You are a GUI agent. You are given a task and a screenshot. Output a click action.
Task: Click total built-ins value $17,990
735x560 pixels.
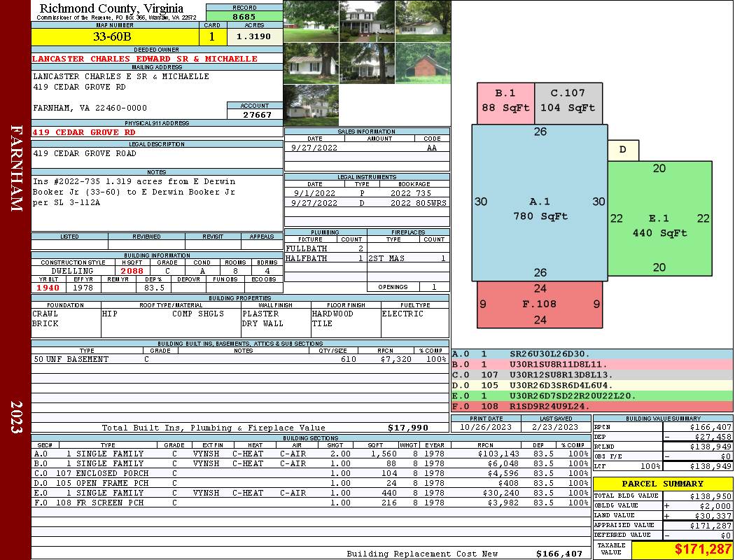tap(408, 428)
